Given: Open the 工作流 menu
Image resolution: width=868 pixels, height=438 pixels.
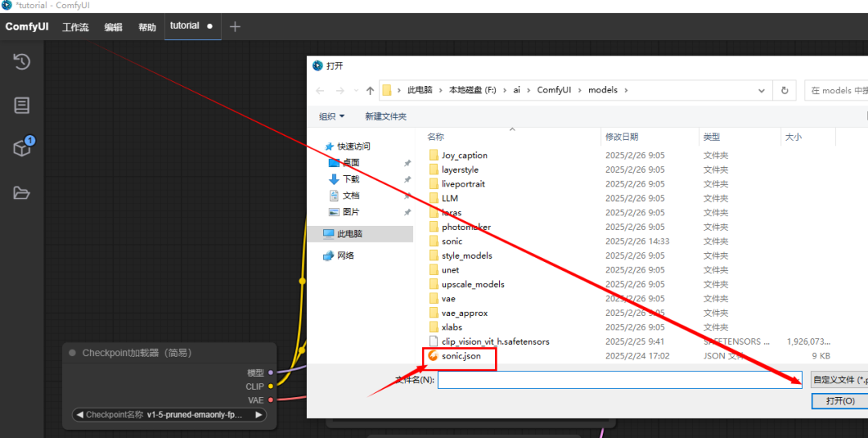Looking at the screenshot, I should point(76,27).
